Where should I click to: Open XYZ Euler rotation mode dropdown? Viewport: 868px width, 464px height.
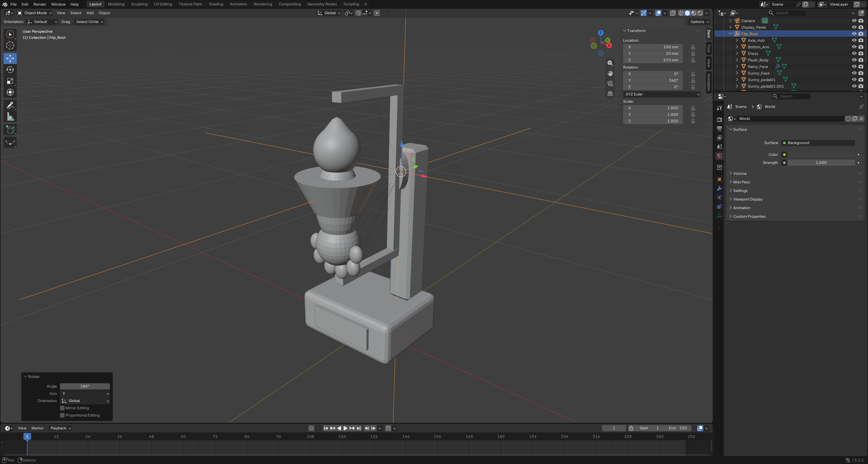[662, 94]
